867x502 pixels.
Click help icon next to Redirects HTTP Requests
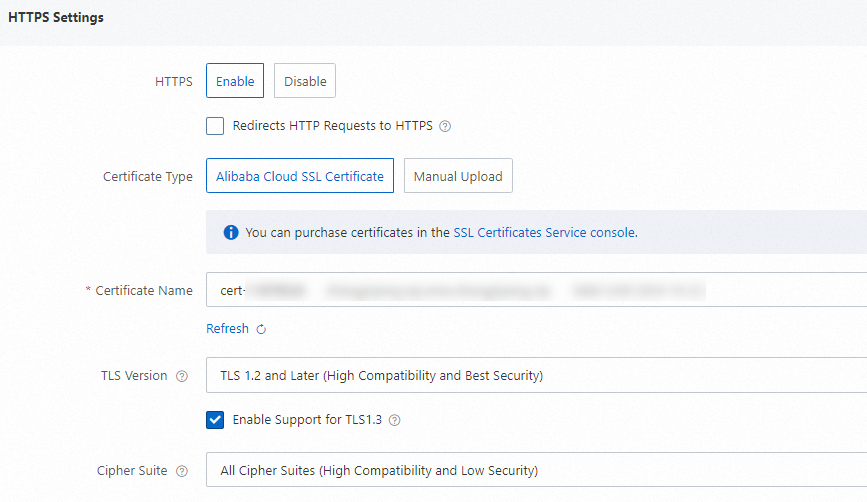(x=446, y=127)
